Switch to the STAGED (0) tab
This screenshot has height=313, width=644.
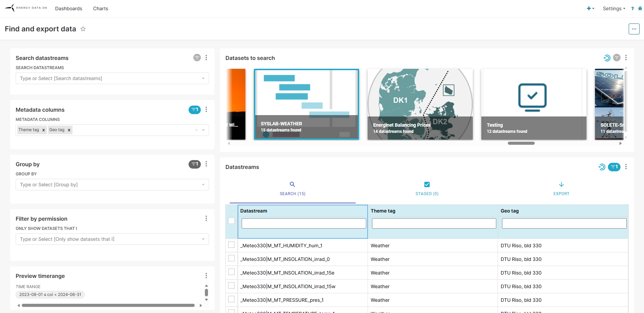click(427, 189)
